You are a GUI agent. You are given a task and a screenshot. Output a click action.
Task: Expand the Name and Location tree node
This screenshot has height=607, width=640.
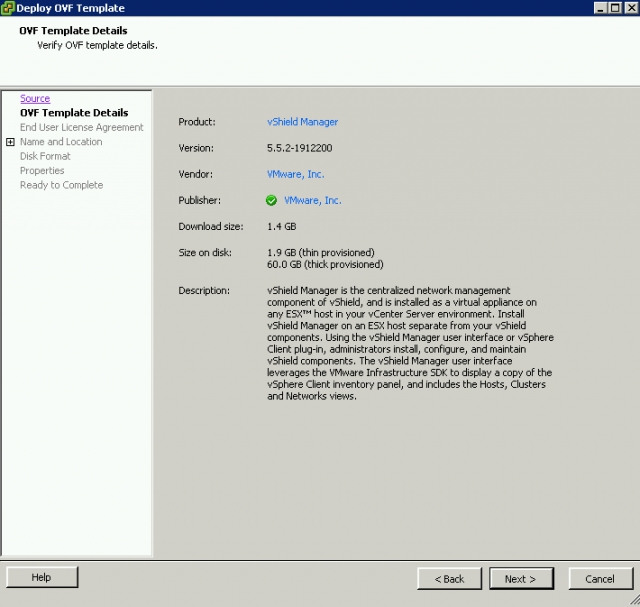tap(10, 142)
